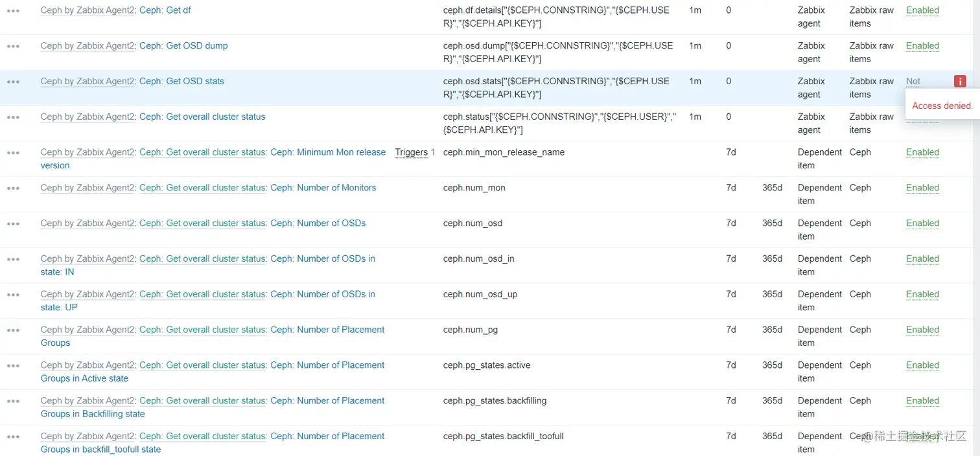Screen dimensions: 980x456
Task: Select the ceph.min_mon_release_name key text
Action: [504, 153]
